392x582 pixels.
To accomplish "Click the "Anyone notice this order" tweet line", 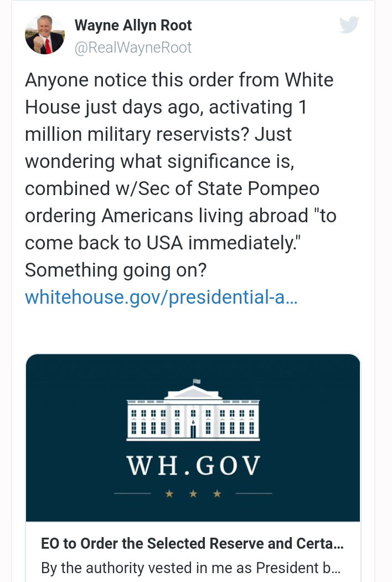I will tap(179, 80).
